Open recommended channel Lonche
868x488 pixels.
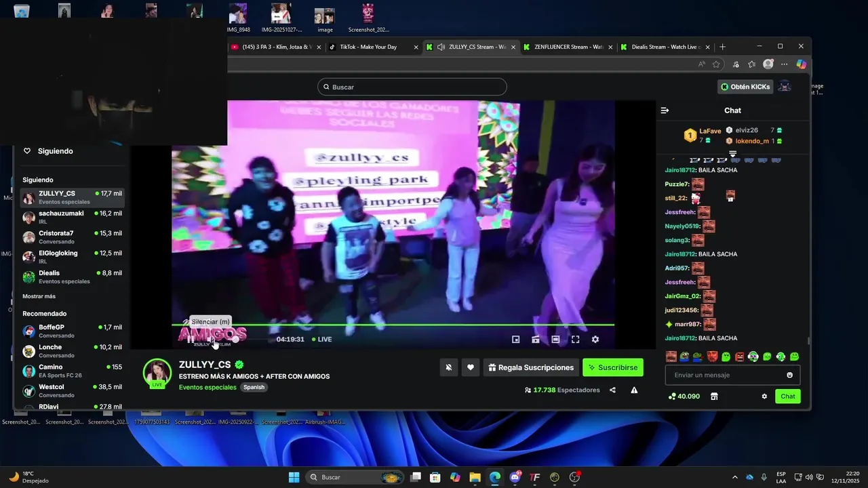pos(72,350)
